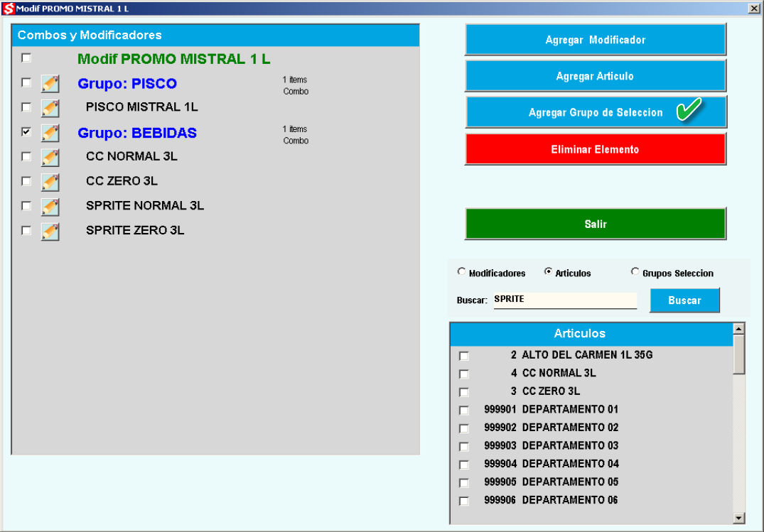Tick the Grupo: PISCO checkbox
Viewport: 764px width, 532px height.
pyautogui.click(x=26, y=82)
